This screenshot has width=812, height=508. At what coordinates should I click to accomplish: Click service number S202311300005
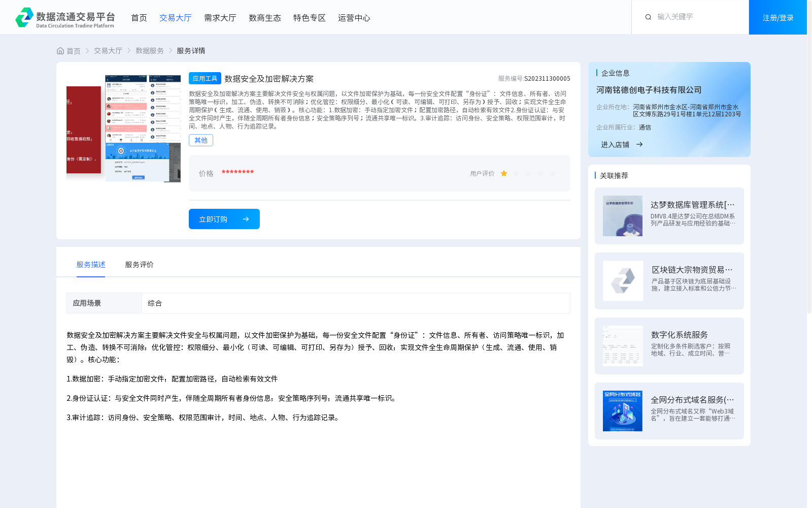point(547,79)
